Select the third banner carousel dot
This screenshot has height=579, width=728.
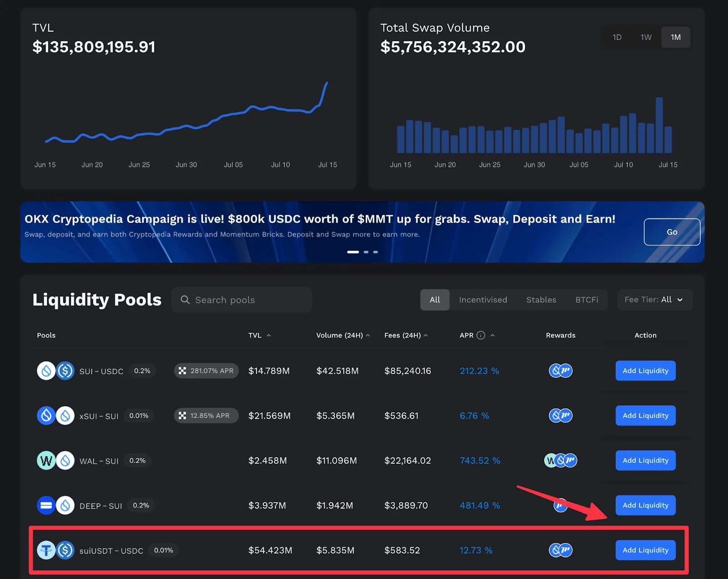tap(375, 252)
